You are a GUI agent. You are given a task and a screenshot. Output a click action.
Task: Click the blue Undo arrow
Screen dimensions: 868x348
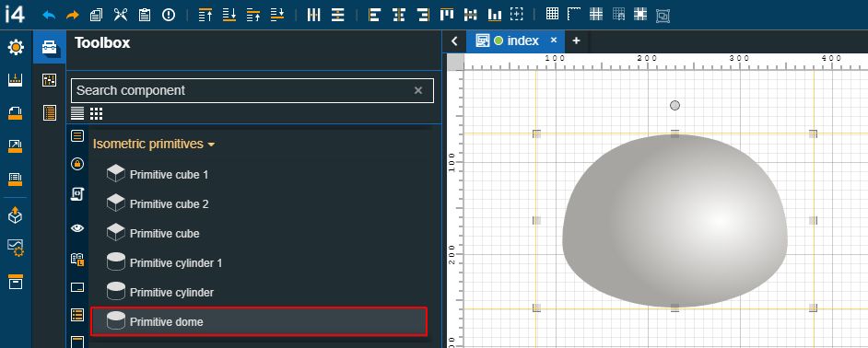tap(49, 15)
